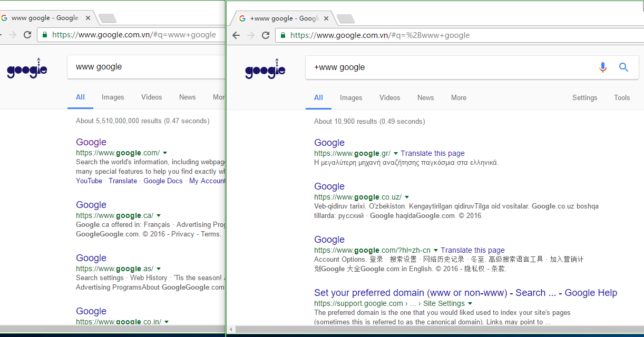Open the dropdown arrow after Site Settings breadcrumb
The height and width of the screenshot is (337, 644).
tap(470, 303)
